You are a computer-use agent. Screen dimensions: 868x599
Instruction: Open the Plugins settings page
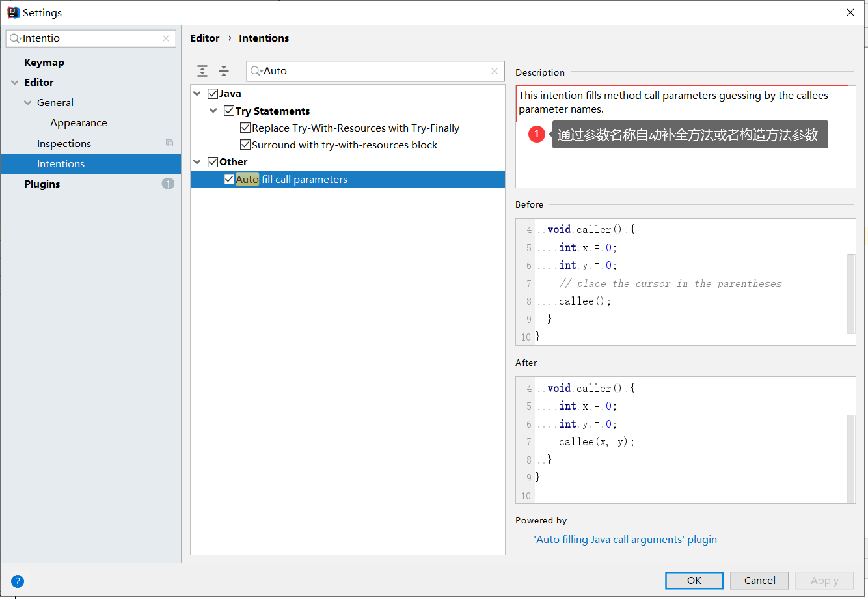(x=42, y=184)
